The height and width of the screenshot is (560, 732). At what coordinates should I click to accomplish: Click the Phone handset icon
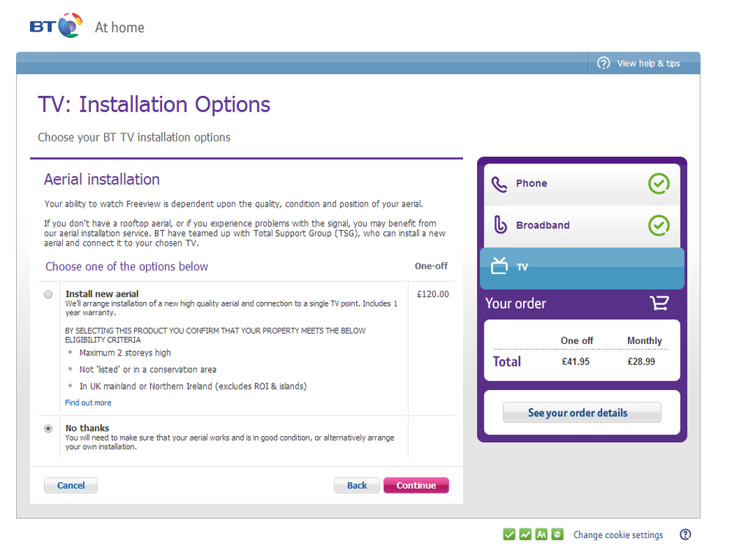point(499,184)
